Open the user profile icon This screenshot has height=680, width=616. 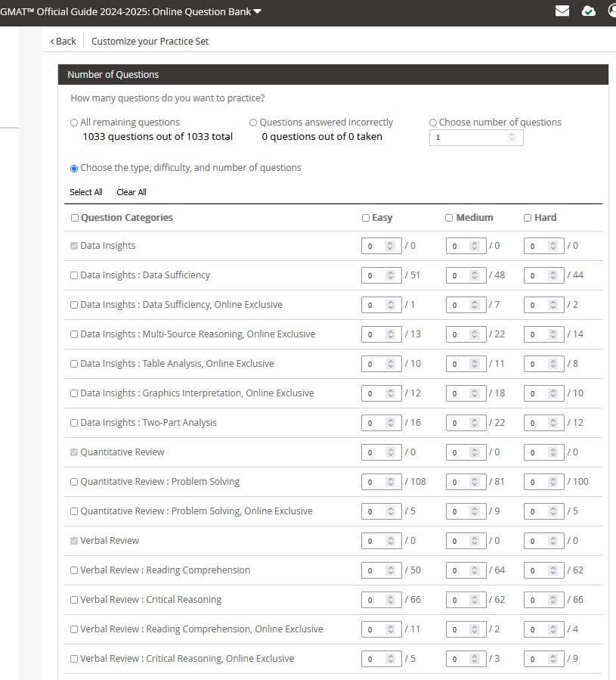(612, 11)
